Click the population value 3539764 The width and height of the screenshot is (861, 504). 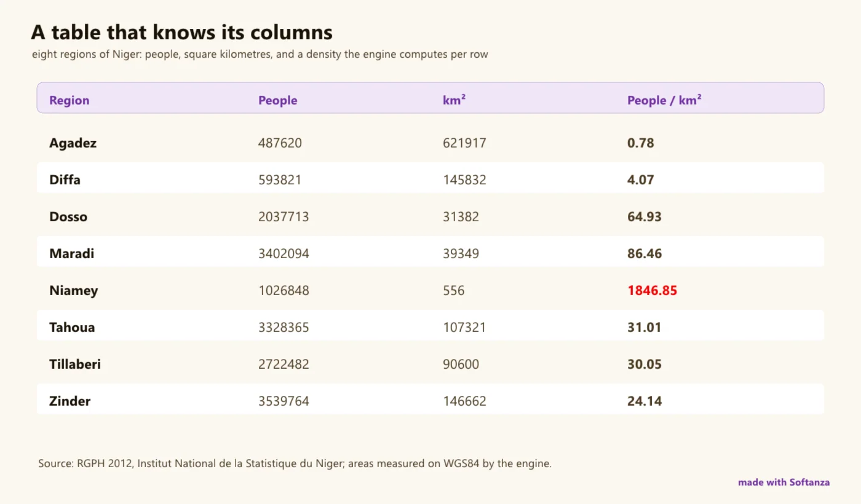284,401
